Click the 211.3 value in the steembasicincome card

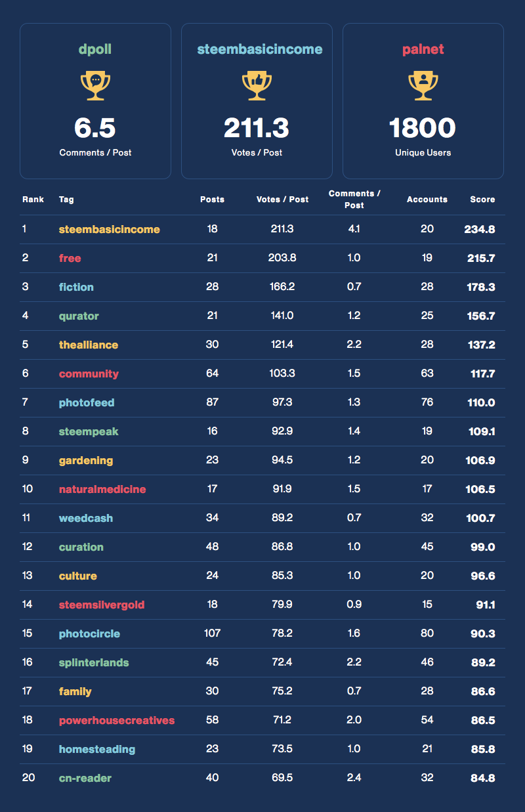(257, 128)
